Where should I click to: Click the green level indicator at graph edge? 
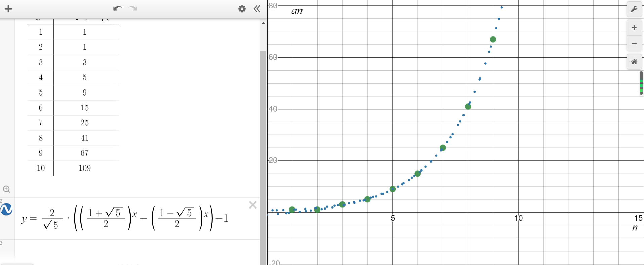tap(641, 83)
